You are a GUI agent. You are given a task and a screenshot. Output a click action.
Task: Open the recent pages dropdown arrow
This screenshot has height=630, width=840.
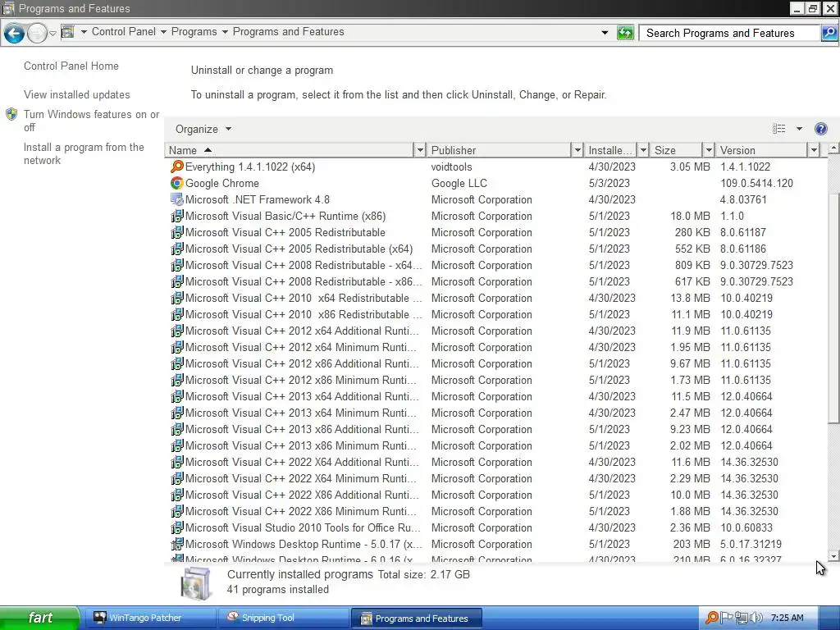pos(52,33)
